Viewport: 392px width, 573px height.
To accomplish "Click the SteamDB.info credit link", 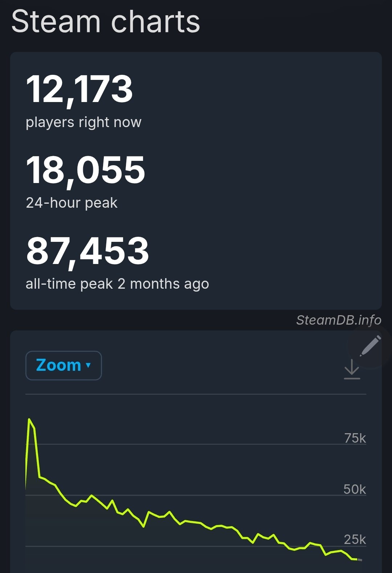I will tap(339, 320).
